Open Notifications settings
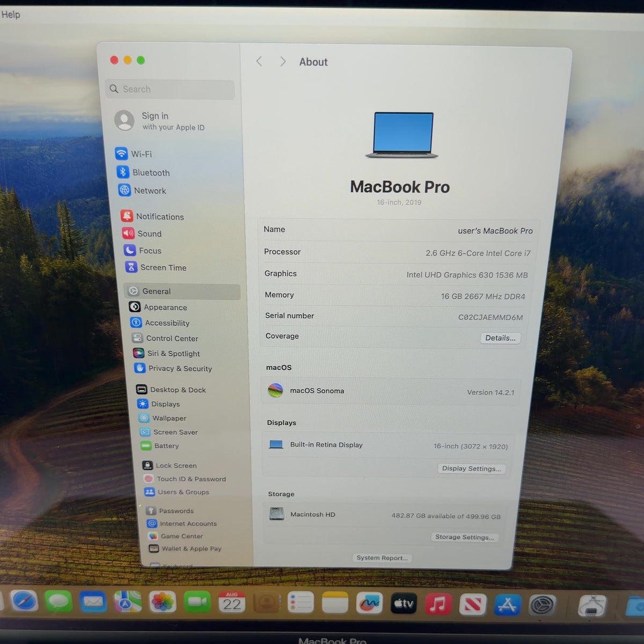This screenshot has height=644, width=644. click(x=152, y=216)
